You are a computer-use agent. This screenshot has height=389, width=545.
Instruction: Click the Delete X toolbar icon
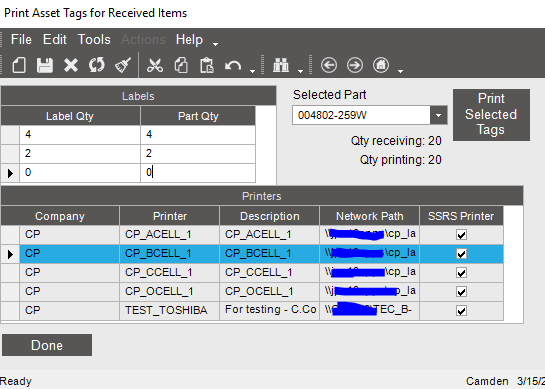tap(71, 65)
